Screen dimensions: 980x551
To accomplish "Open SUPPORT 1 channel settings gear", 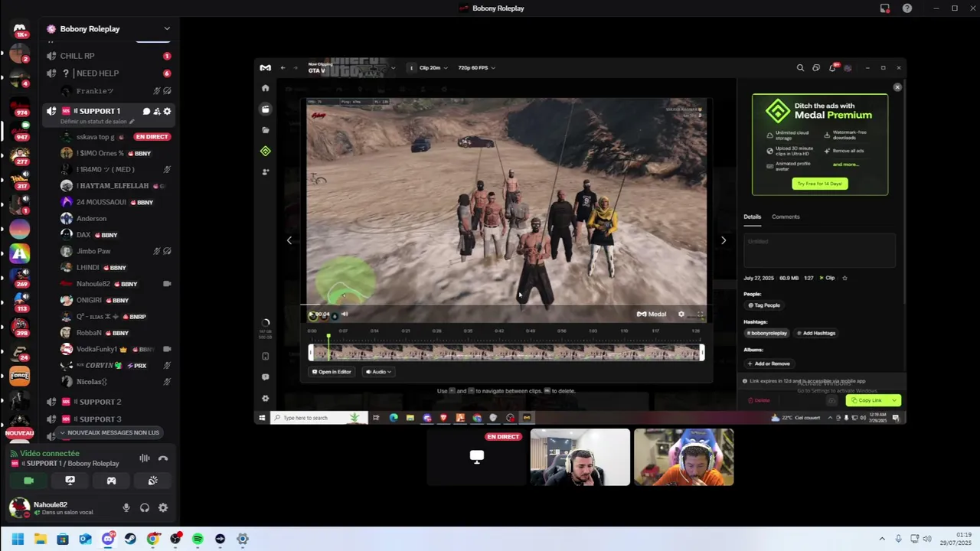I will pyautogui.click(x=167, y=111).
